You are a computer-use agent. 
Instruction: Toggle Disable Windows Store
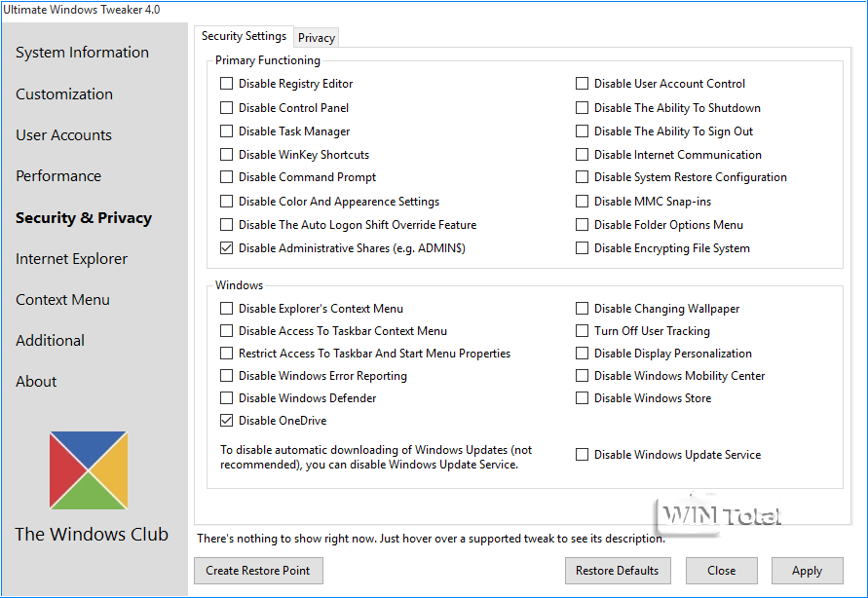click(582, 397)
